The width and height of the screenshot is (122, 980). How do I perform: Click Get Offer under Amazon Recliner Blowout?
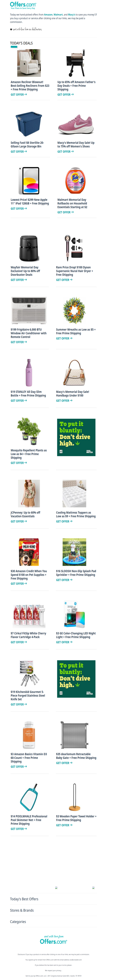tap(19, 95)
